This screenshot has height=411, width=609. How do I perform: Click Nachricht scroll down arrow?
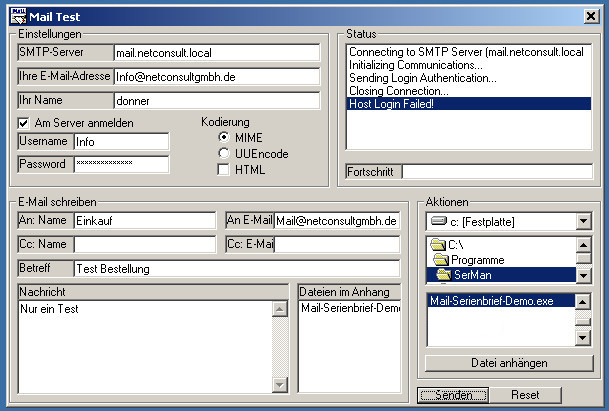coord(280,385)
